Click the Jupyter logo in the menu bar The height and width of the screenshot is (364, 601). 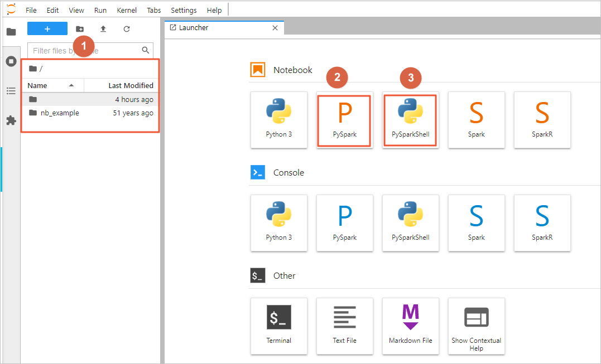pyautogui.click(x=12, y=9)
